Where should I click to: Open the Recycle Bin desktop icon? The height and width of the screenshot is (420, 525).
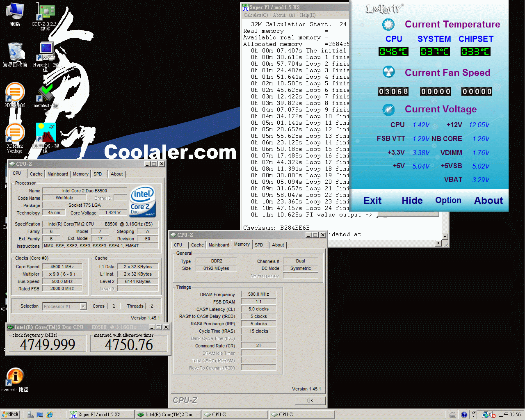coord(15,55)
